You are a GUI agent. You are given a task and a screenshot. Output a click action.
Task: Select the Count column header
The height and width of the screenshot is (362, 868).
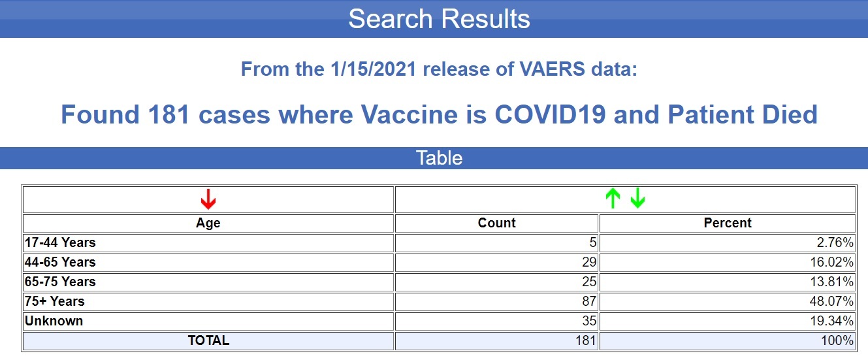point(497,223)
